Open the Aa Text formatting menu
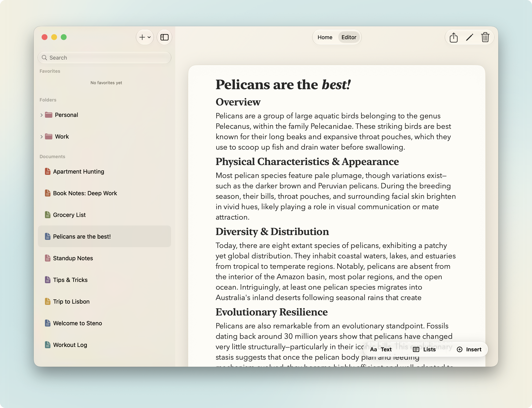 click(381, 349)
